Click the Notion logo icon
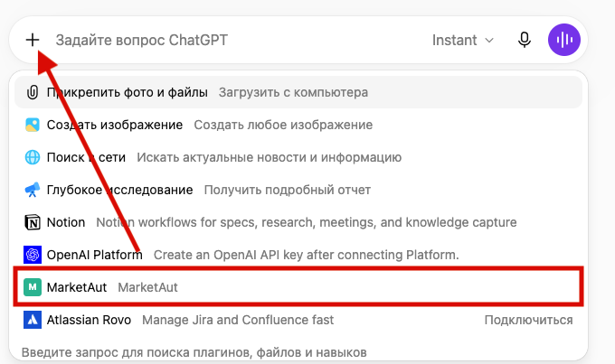This screenshot has width=615, height=364. click(x=33, y=222)
